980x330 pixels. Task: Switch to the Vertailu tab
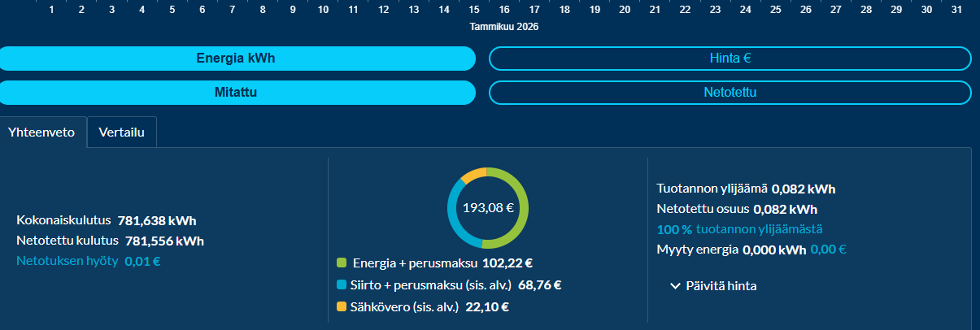(121, 132)
